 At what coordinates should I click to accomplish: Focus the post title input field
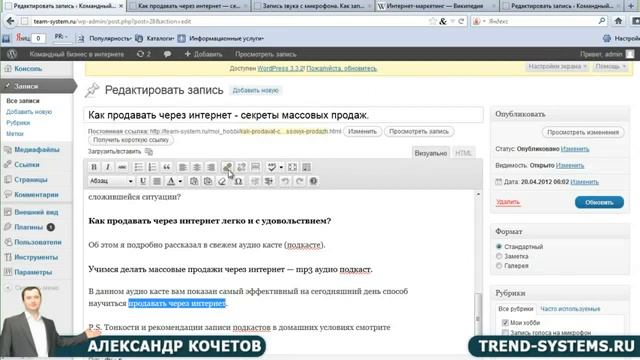pos(284,115)
